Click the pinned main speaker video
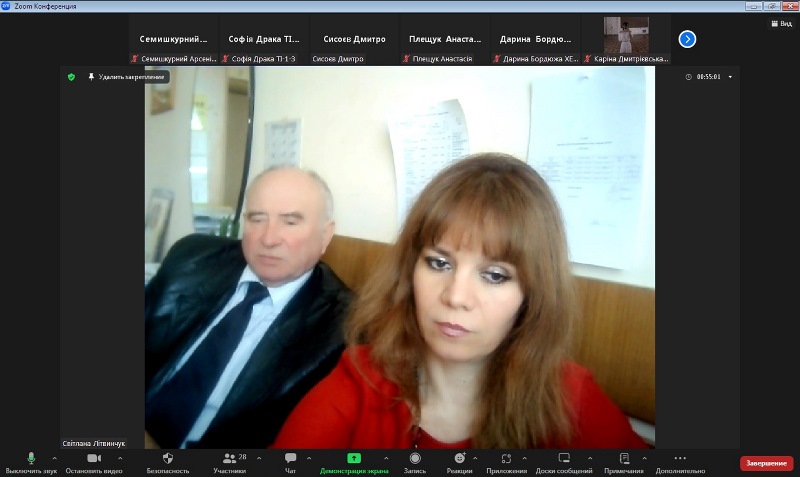The width and height of the screenshot is (800, 477). (x=399, y=258)
